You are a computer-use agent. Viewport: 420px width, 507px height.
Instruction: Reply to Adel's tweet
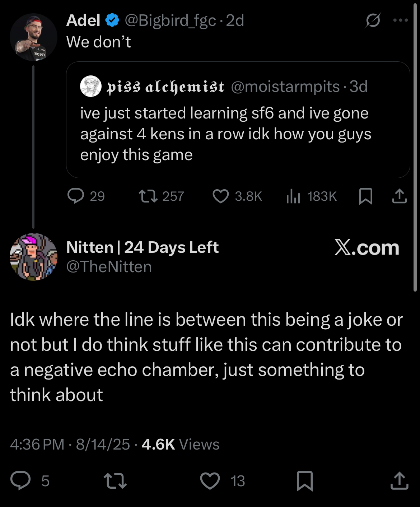point(76,196)
